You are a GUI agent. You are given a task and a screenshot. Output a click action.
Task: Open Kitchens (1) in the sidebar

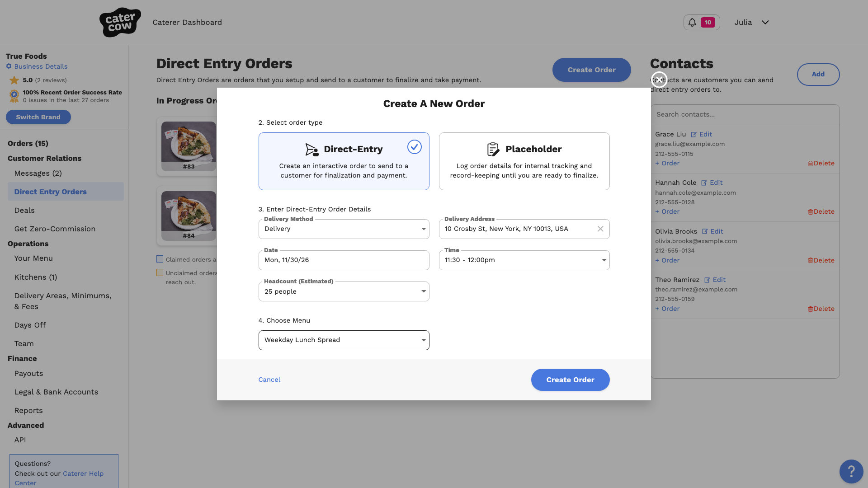coord(36,277)
